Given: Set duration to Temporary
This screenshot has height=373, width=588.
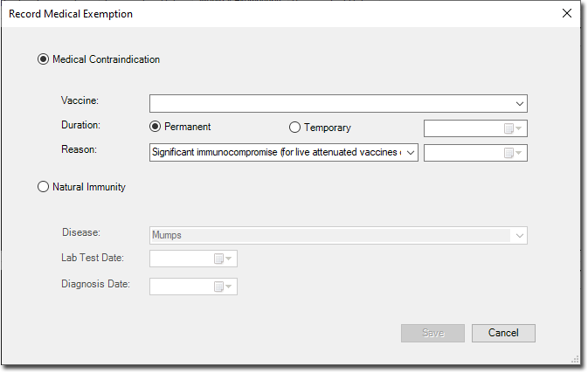Looking at the screenshot, I should point(294,128).
